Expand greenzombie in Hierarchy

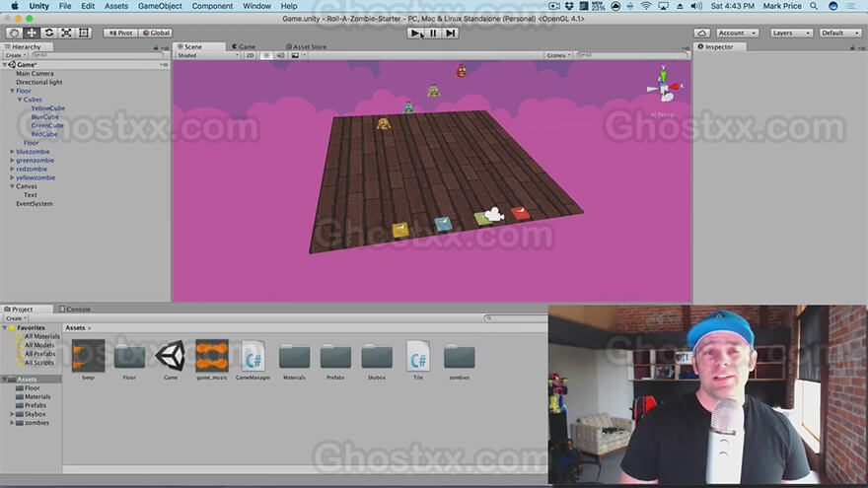pyautogui.click(x=12, y=161)
